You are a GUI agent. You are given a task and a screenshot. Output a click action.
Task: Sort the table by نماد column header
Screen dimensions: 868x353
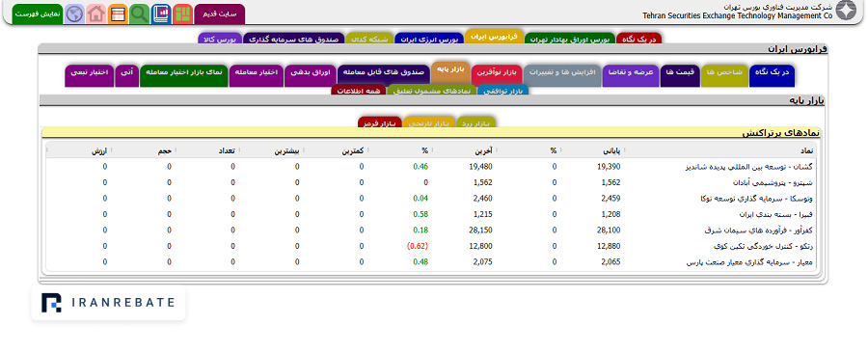point(806,150)
